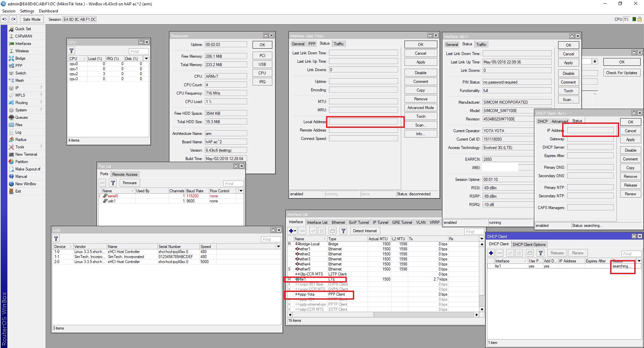The width and height of the screenshot is (644, 348).
Task: Open New Terminal from the sidebar
Action: (26, 154)
